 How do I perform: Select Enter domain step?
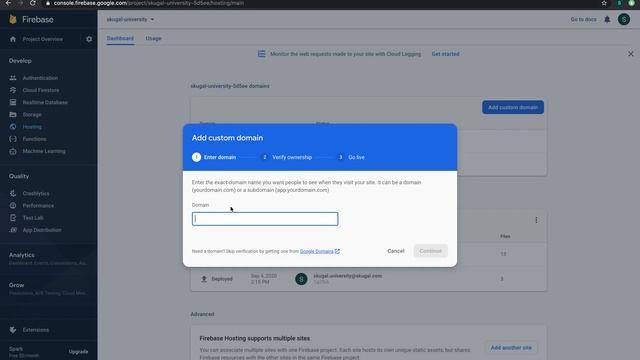214,157
